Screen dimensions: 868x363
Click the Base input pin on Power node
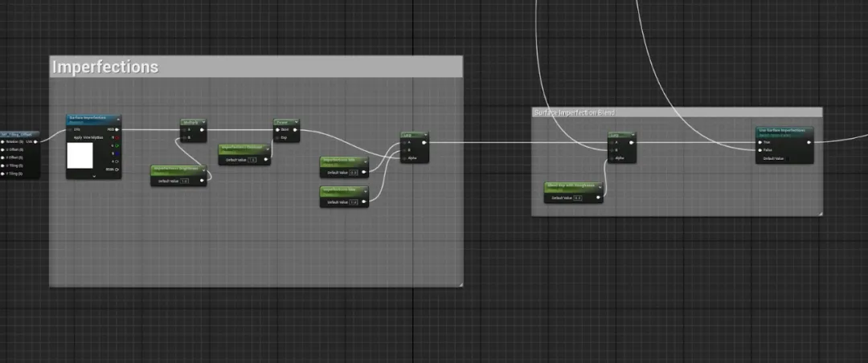point(277,129)
